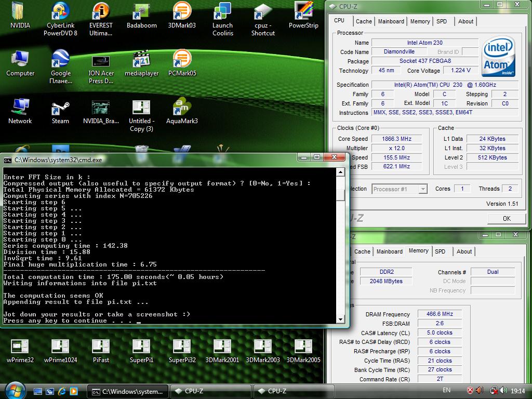Select the mediaplayer desktop icon
532x399 pixels.
(x=141, y=63)
